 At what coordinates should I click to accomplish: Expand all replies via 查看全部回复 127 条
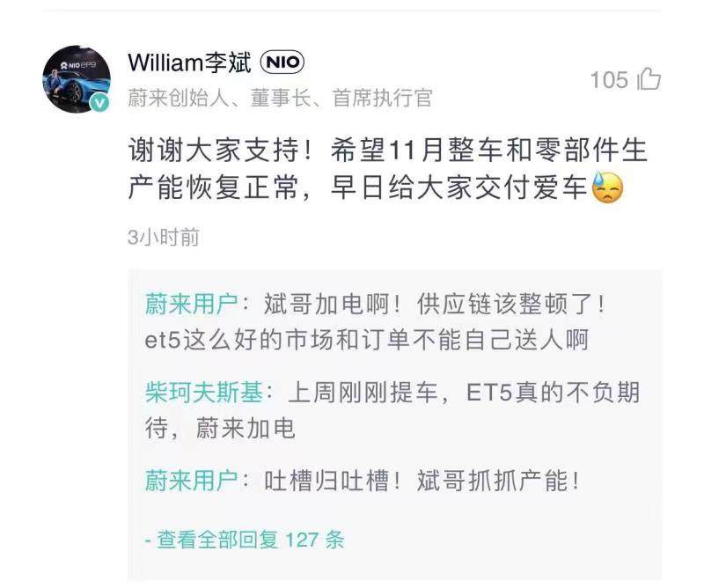click(x=245, y=539)
